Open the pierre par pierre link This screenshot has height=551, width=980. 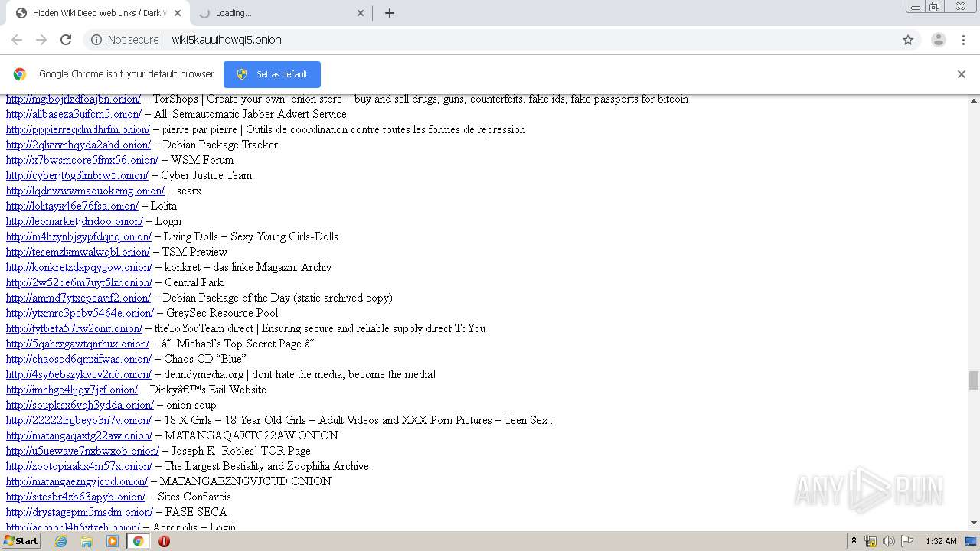(x=78, y=129)
